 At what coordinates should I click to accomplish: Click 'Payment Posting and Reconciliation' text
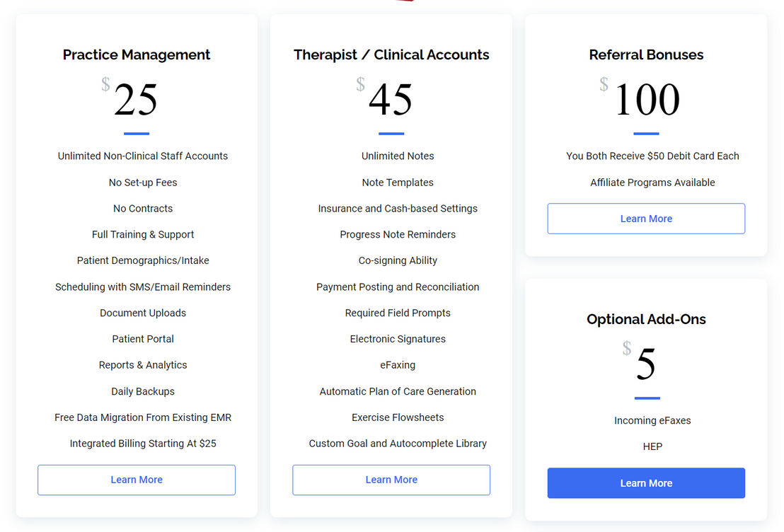pos(398,287)
